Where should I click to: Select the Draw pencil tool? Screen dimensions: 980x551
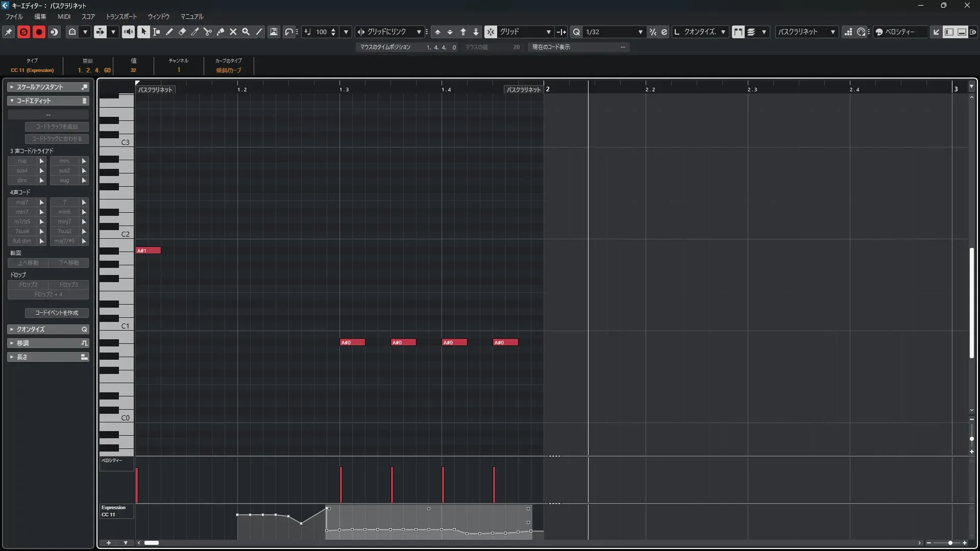click(x=169, y=32)
